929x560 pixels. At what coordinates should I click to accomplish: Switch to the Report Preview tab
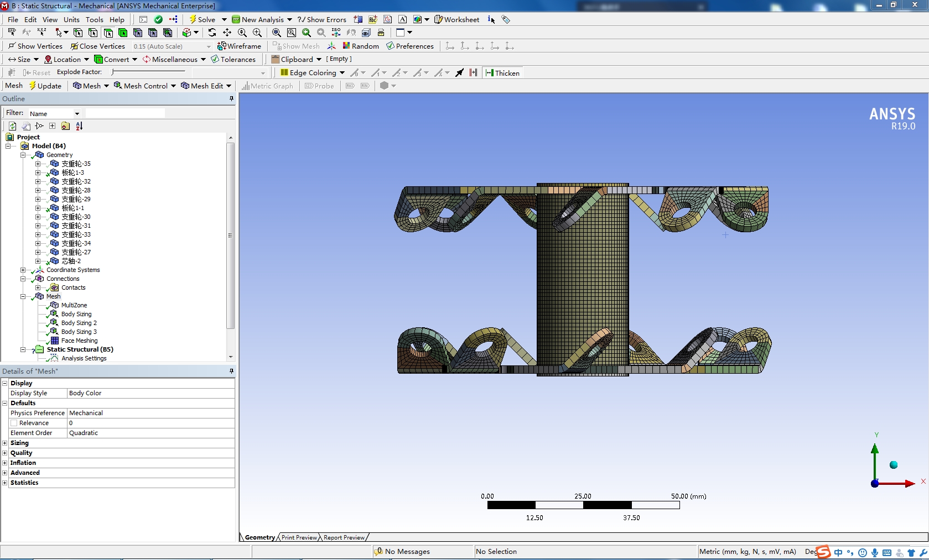point(344,537)
